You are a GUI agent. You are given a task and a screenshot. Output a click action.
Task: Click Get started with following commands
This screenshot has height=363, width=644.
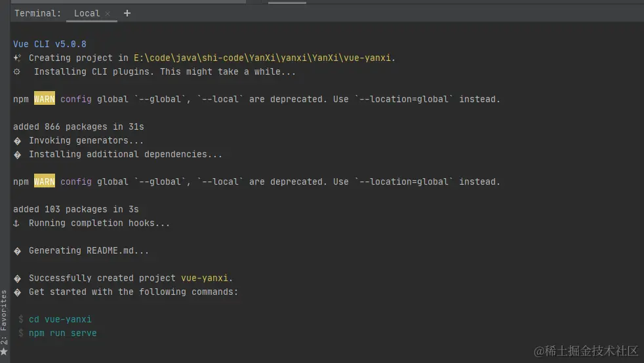[x=126, y=292]
